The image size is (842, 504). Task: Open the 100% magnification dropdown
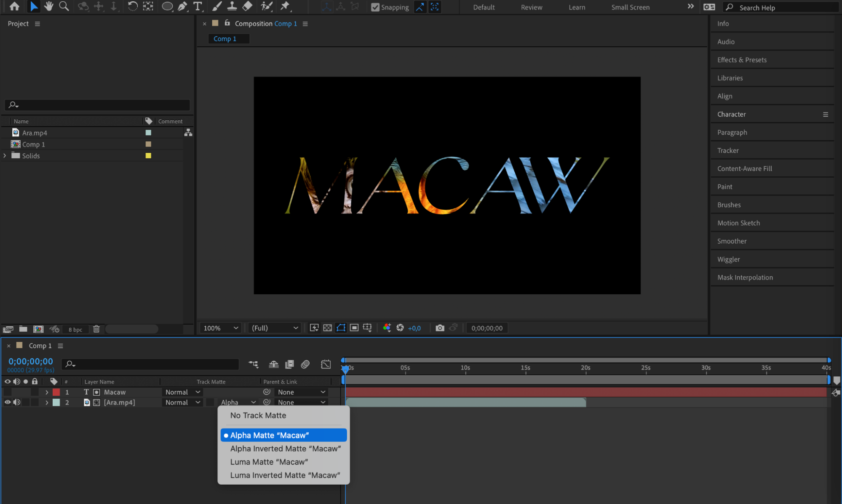(x=221, y=328)
